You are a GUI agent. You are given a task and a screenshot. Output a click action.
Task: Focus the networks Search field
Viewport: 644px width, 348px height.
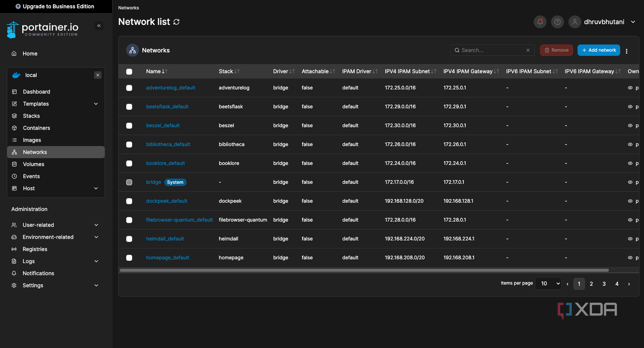[x=492, y=50]
